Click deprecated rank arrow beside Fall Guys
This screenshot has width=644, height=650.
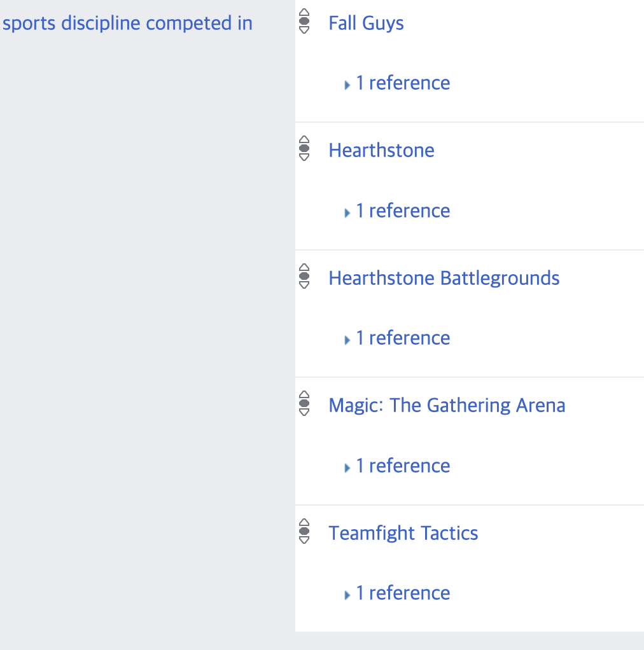point(304,30)
